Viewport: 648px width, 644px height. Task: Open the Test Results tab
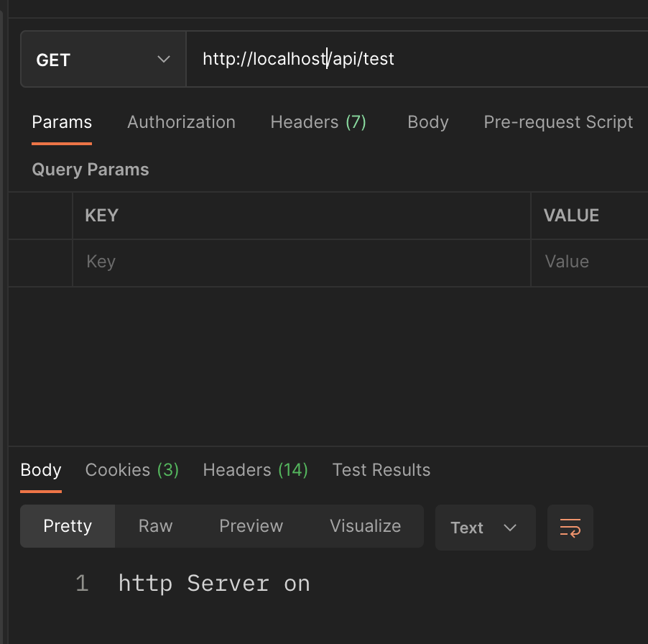pyautogui.click(x=381, y=470)
